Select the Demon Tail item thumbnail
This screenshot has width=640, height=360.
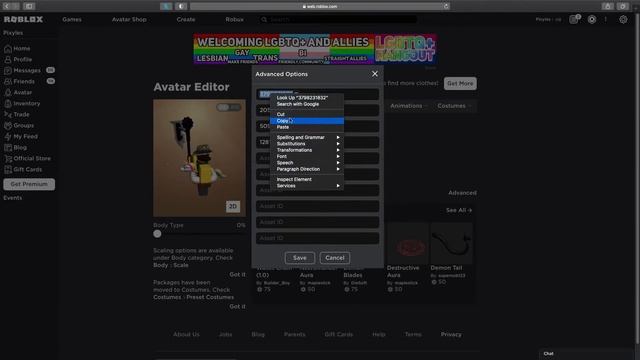click(x=451, y=243)
